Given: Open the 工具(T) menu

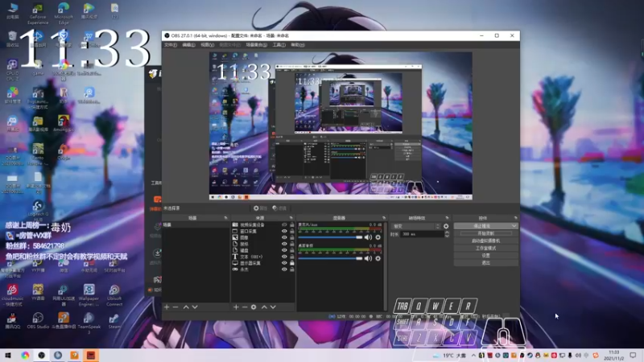Looking at the screenshot, I should pos(279,45).
